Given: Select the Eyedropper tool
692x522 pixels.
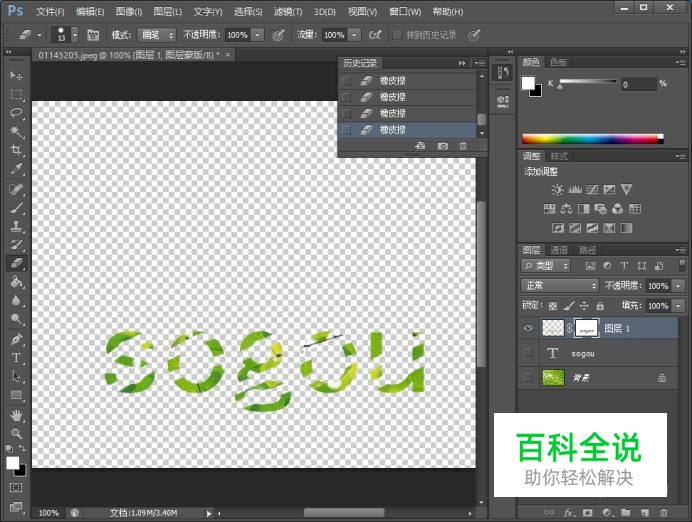Looking at the screenshot, I should pyautogui.click(x=16, y=169).
